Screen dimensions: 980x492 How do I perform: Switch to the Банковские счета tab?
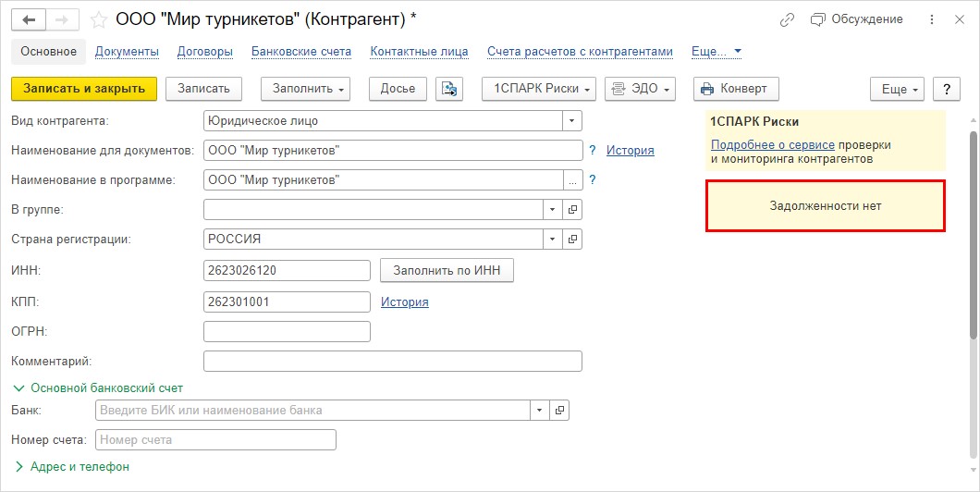301,51
